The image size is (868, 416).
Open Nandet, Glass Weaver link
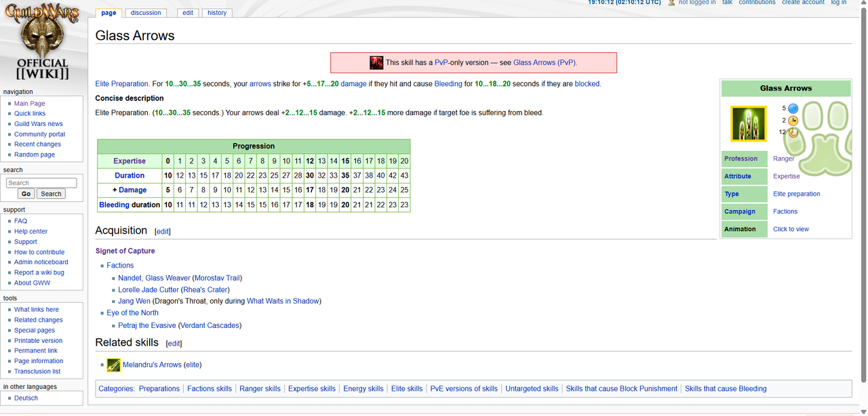point(154,278)
